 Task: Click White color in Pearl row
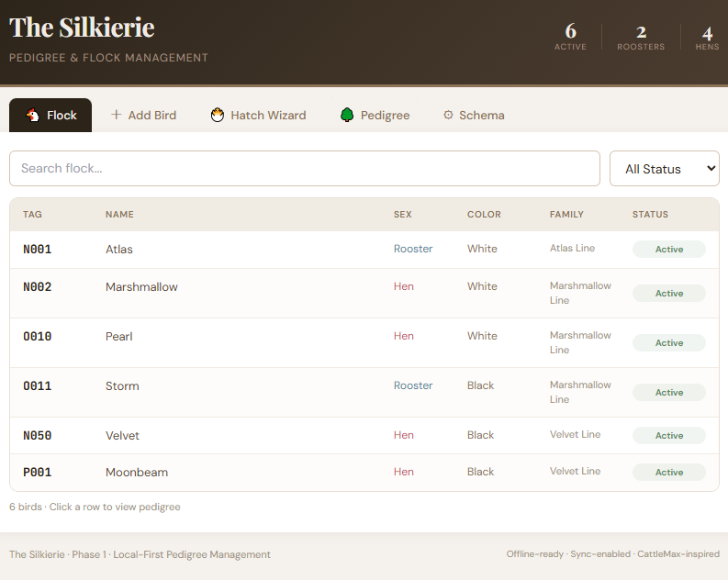482,336
